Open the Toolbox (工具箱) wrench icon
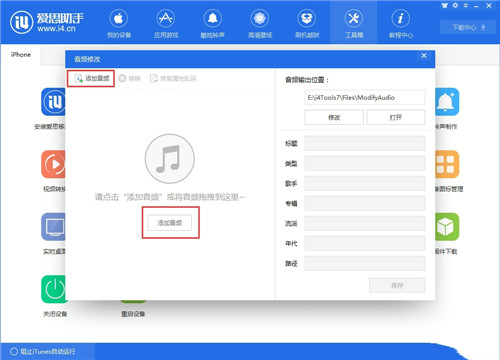The image size is (500, 360). (354, 19)
